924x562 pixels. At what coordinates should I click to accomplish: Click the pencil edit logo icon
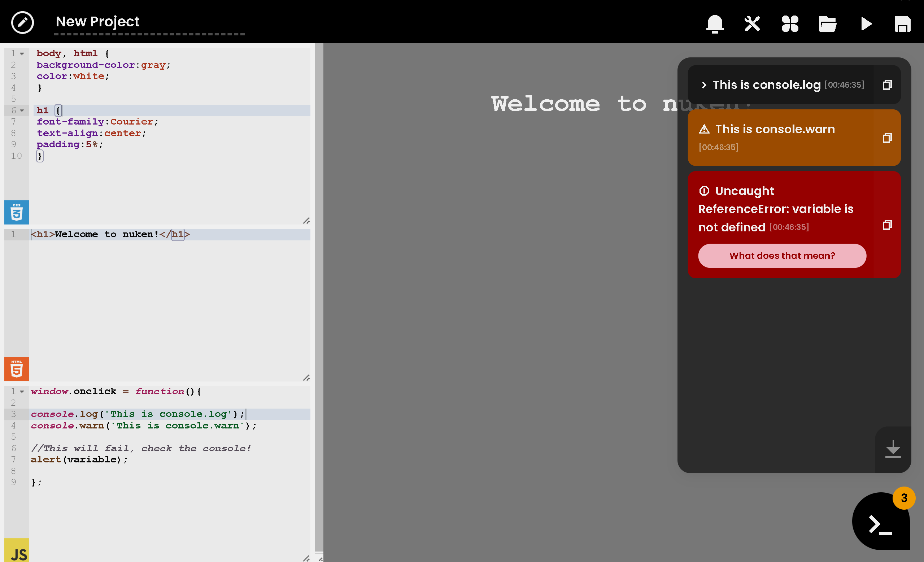pos(22,22)
